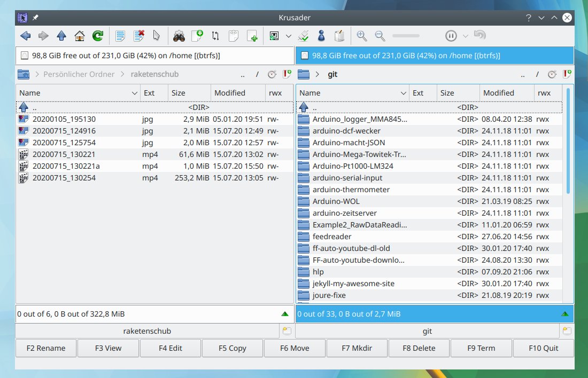588x378 pixels.
Task: Click the pause job queue button
Action: coord(451,36)
